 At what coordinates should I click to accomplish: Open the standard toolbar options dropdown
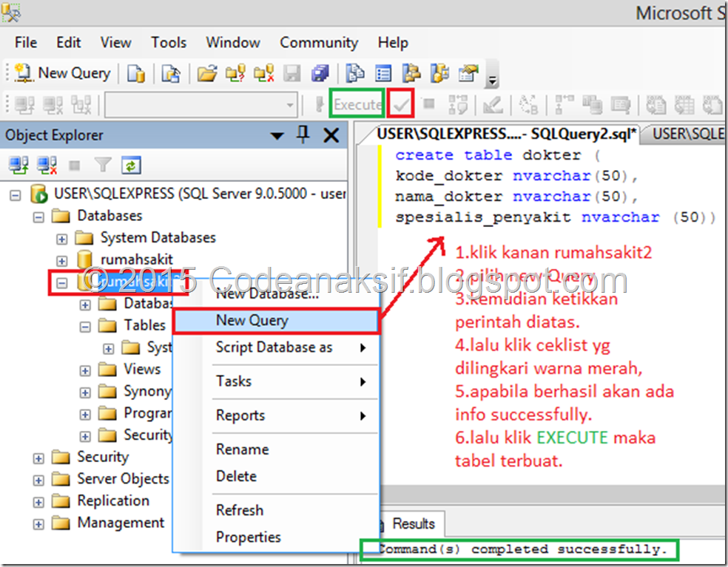492,81
